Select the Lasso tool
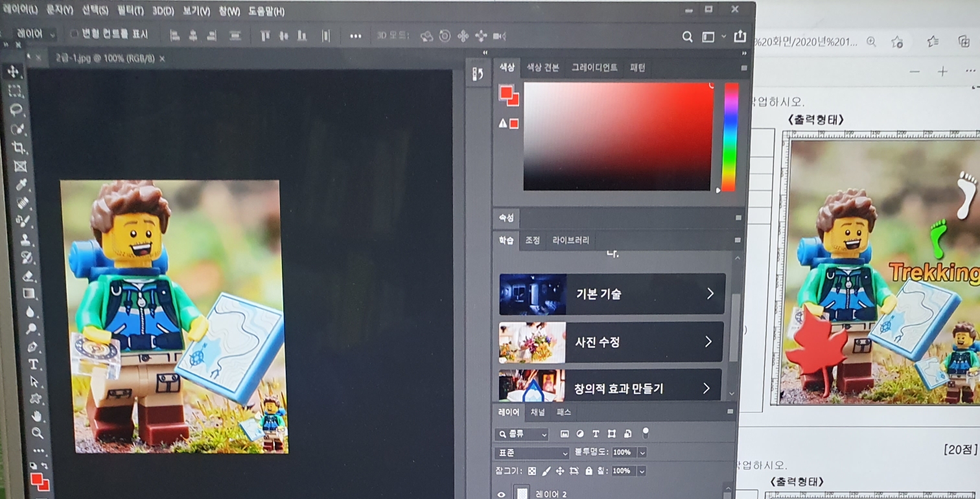The image size is (980, 499). (16, 109)
